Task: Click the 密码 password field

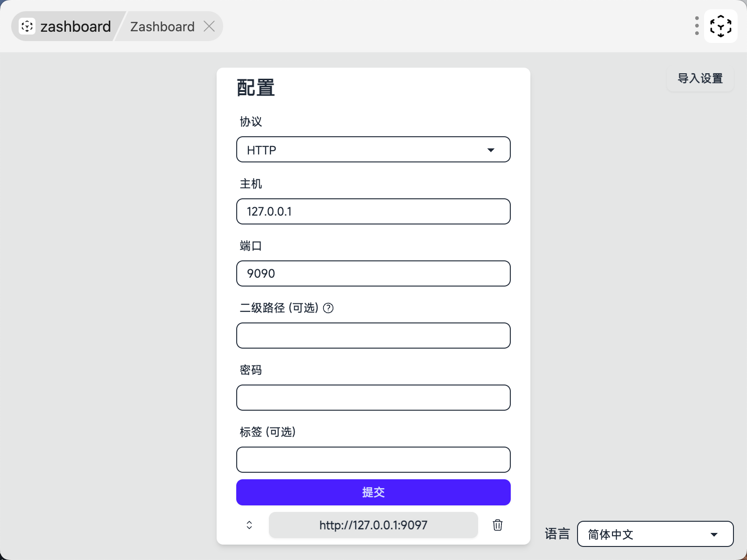Action: point(373,398)
